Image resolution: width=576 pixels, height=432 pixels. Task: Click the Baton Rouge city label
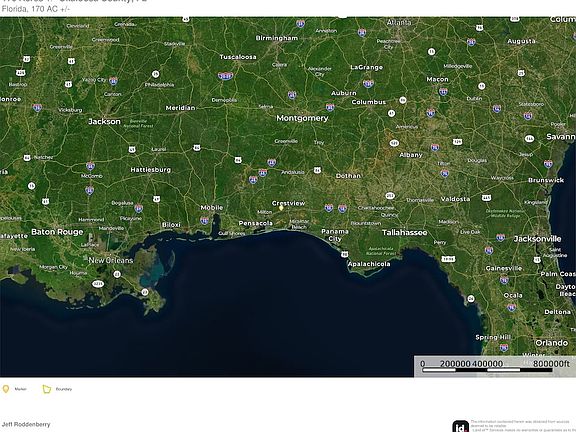click(x=57, y=232)
